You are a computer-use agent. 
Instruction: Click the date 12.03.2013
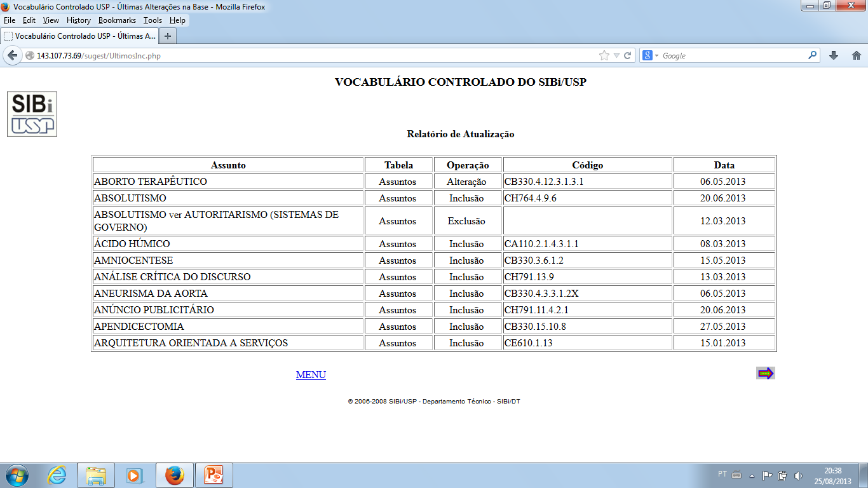click(x=723, y=221)
